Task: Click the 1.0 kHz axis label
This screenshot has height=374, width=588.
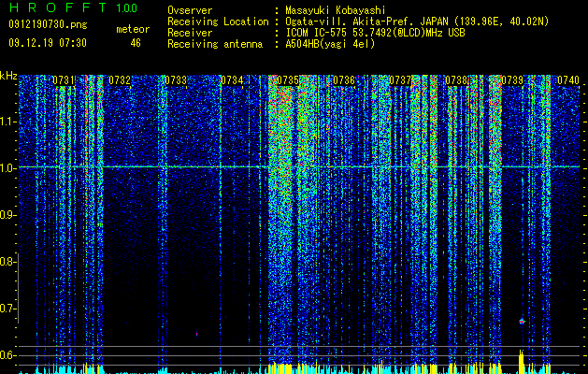Action: point(7,168)
